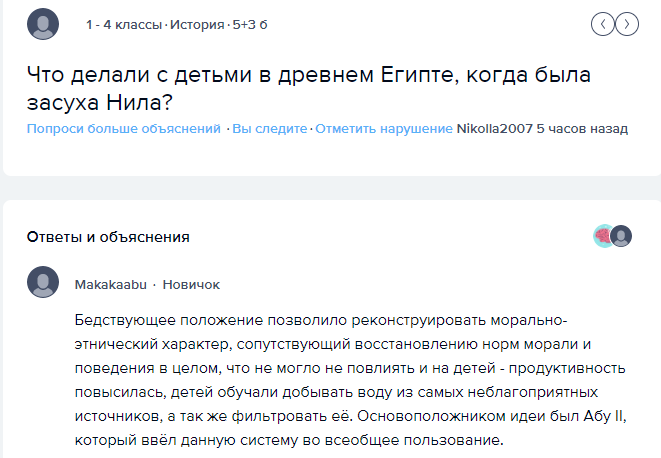The image size is (661, 458).
Task: Open Makakaabu's profile avatar
Action: 43,282
